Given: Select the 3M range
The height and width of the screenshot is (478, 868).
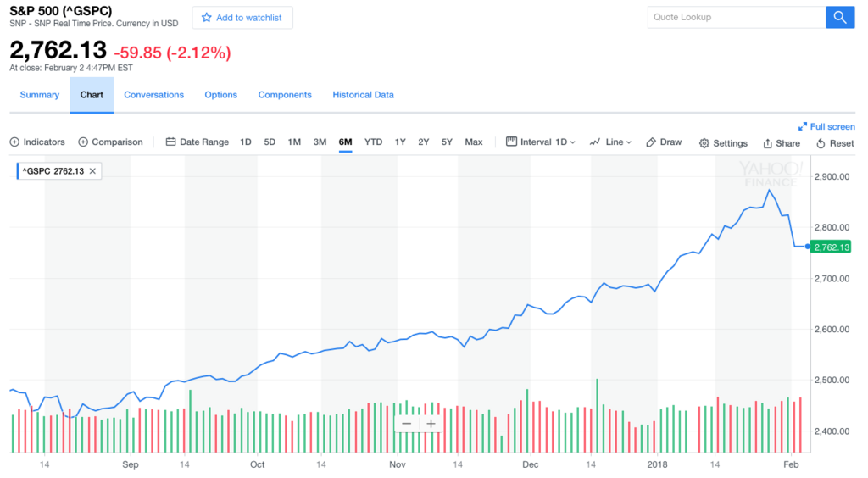Looking at the screenshot, I should 320,142.
